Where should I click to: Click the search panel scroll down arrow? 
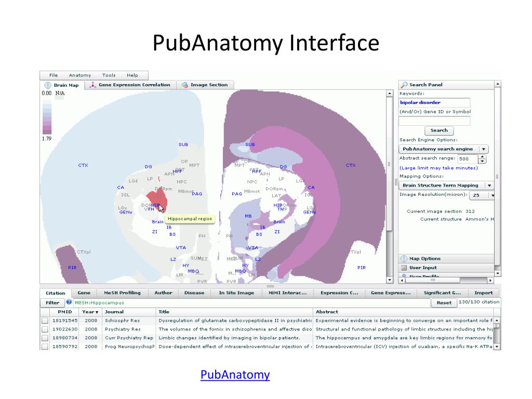coord(497,273)
